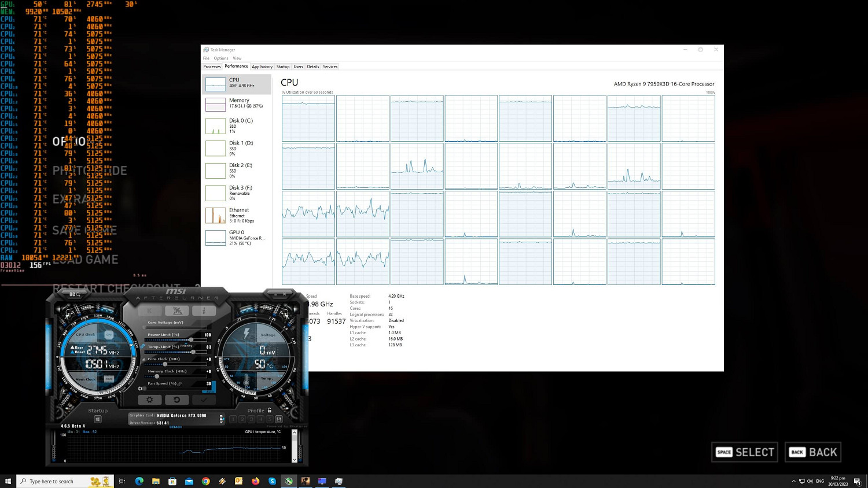The height and width of the screenshot is (488, 868).
Task: Open MSI Afterburner settings gear
Action: click(x=149, y=400)
